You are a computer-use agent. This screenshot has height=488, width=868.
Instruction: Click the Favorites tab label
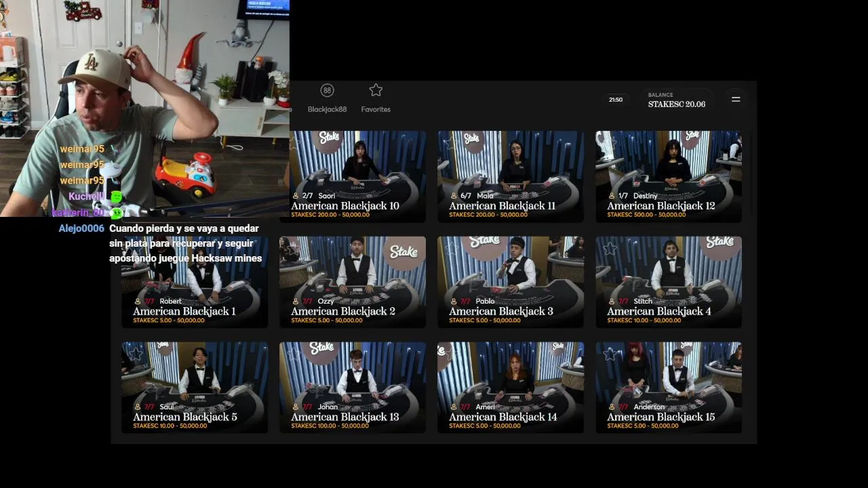point(376,109)
